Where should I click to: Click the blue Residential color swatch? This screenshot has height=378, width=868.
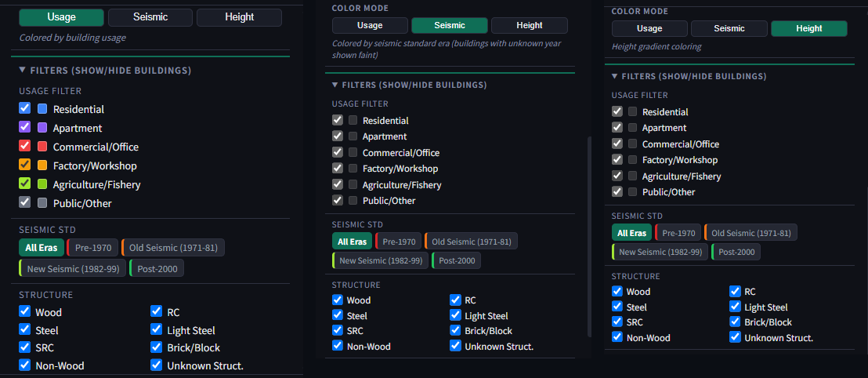coord(42,109)
